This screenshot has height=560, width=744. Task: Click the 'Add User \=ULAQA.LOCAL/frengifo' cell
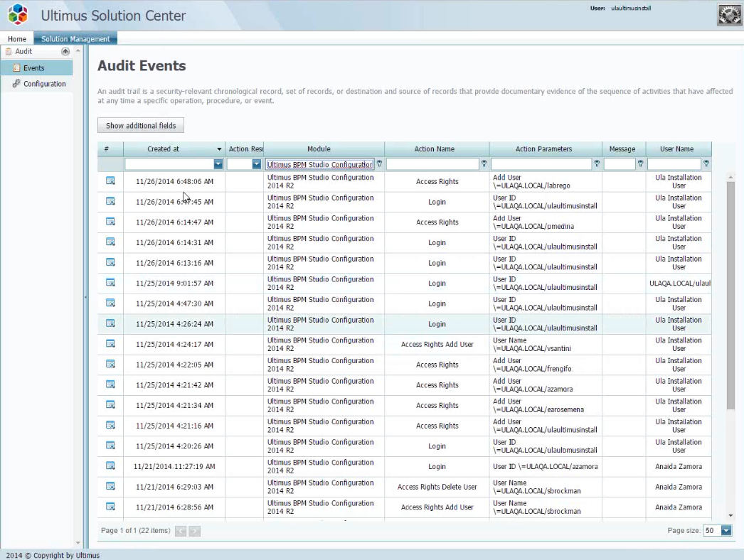(546, 365)
